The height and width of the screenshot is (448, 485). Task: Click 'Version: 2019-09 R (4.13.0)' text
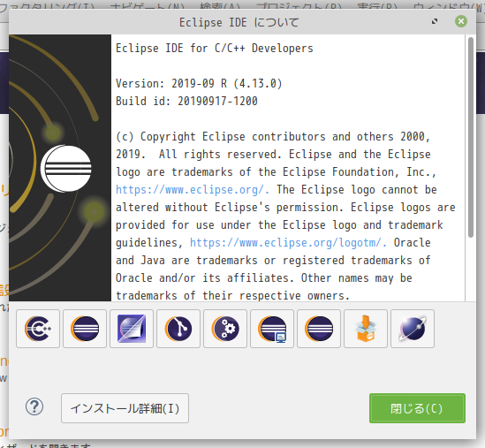(199, 84)
